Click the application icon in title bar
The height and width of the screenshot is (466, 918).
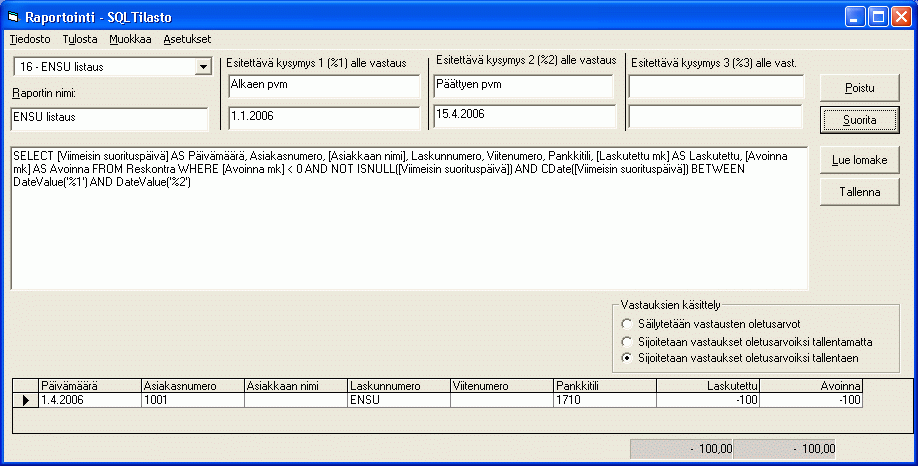coord(14,16)
